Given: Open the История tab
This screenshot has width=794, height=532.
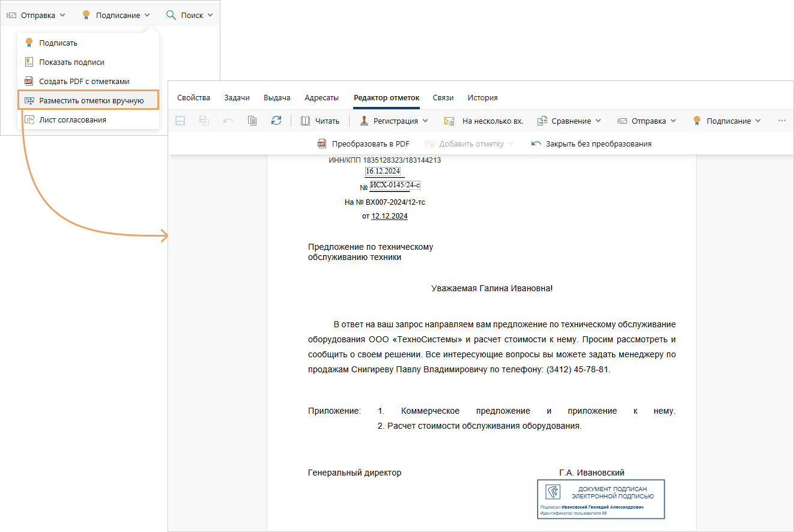Looking at the screenshot, I should click(x=483, y=98).
